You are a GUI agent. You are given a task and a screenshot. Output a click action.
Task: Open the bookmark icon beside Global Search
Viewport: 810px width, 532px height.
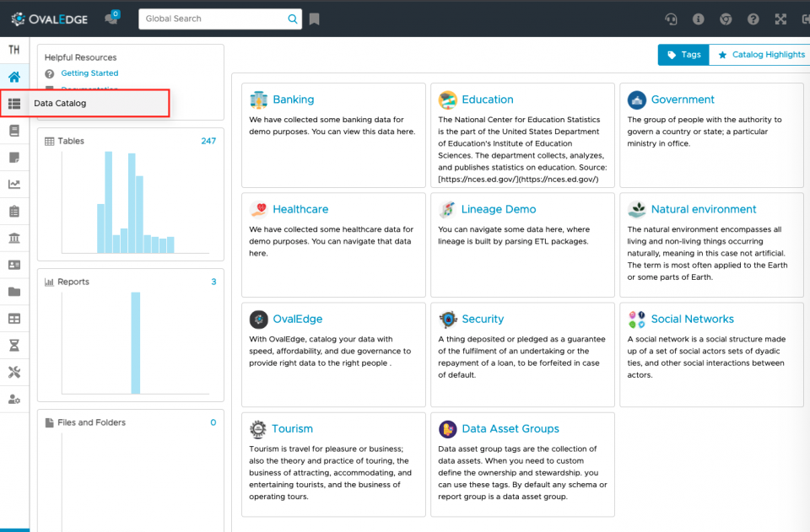pyautogui.click(x=314, y=19)
